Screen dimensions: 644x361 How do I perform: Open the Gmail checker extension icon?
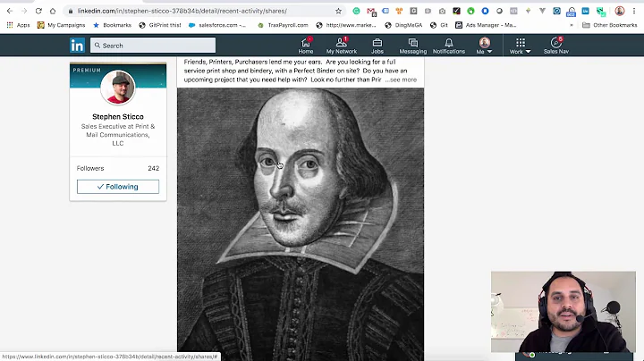coord(371,12)
